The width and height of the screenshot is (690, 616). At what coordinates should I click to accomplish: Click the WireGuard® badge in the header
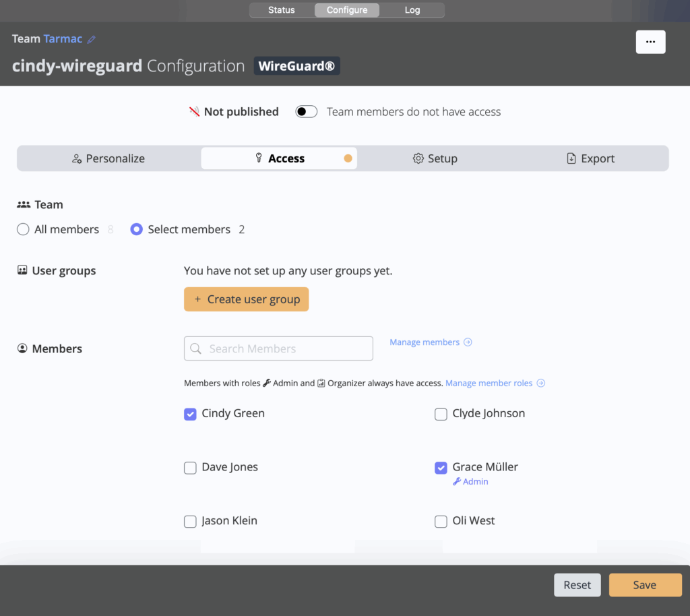click(296, 66)
